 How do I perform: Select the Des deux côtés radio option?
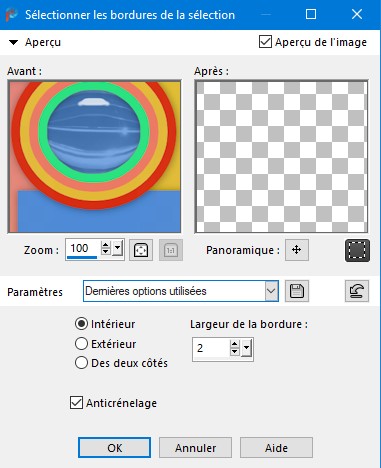81,363
